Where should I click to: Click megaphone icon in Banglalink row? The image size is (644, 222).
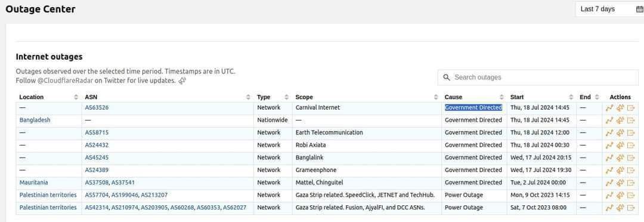click(x=620, y=158)
